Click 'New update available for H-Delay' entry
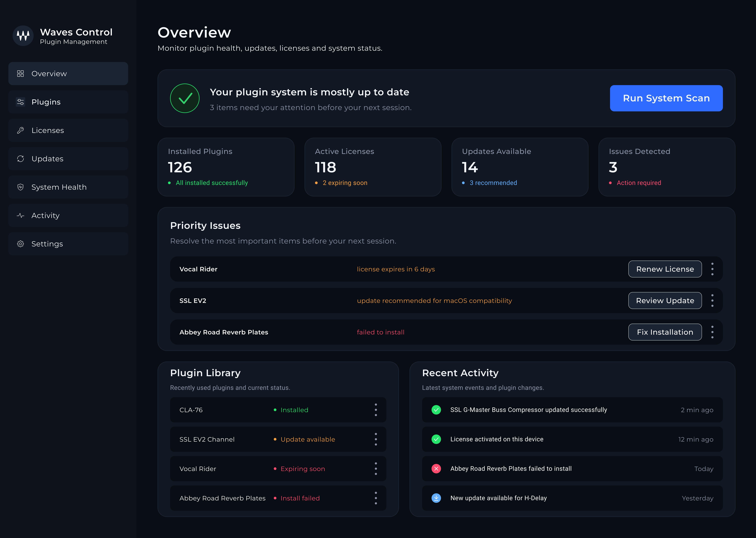 (x=498, y=498)
